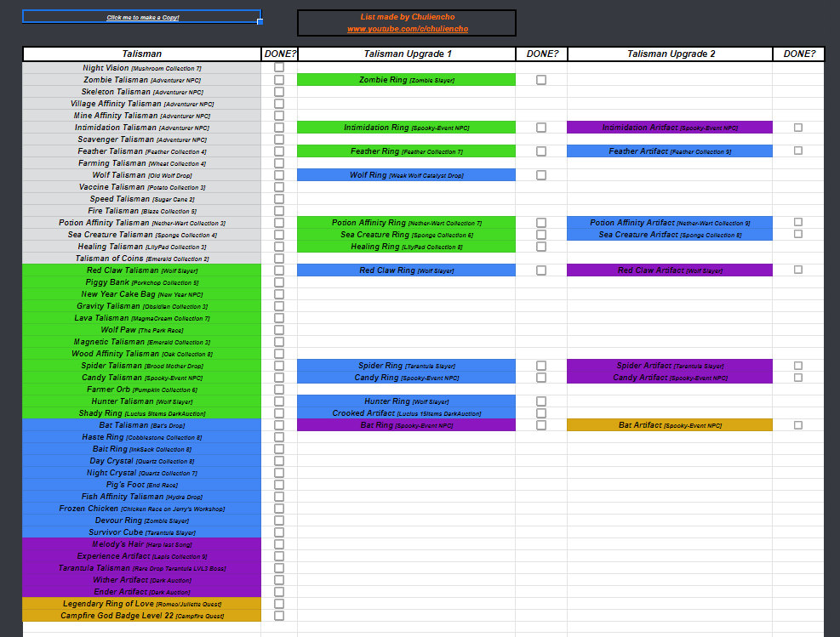Select the Village Affinity Talisman cell
The height and width of the screenshot is (637, 840).
click(x=142, y=104)
